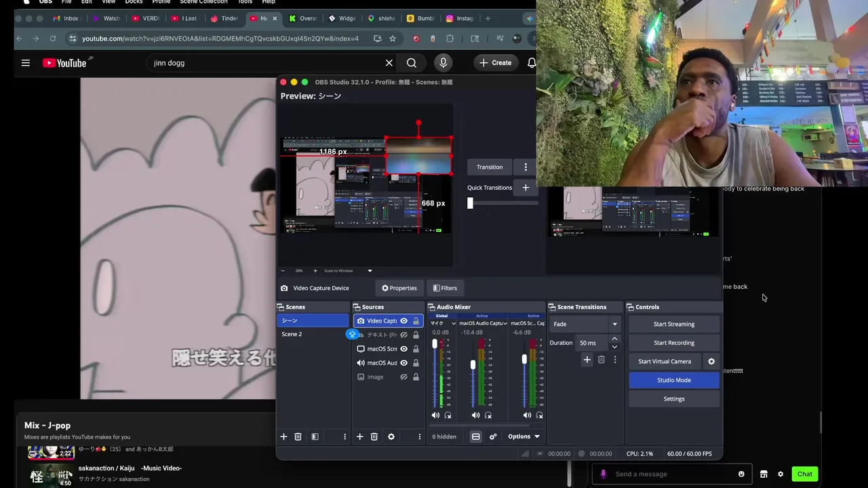
Task: Open OBS Settings button
Action: pos(674,399)
